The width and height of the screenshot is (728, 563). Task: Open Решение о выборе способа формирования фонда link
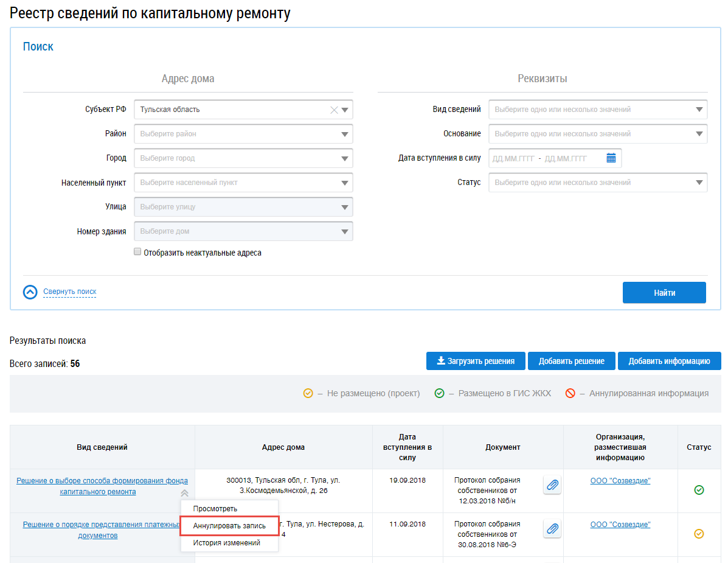tap(102, 486)
